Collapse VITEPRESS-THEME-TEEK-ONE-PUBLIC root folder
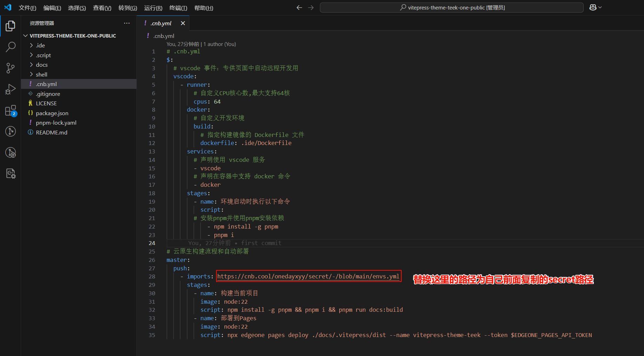This screenshot has height=356, width=644. tap(26, 36)
